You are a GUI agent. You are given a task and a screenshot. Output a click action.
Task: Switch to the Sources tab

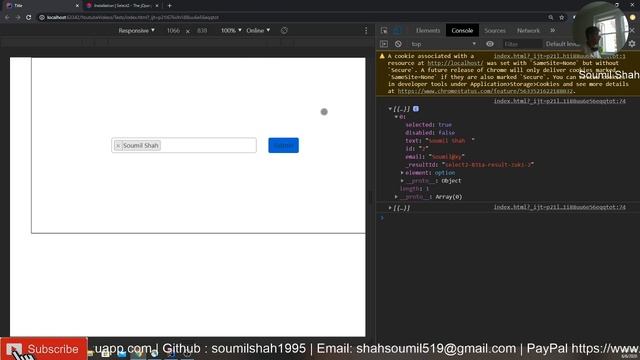click(x=495, y=31)
